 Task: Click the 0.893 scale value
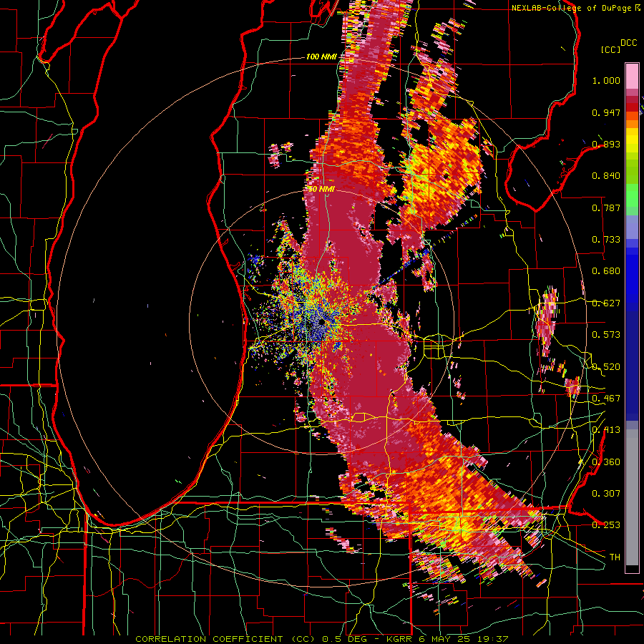606,144
